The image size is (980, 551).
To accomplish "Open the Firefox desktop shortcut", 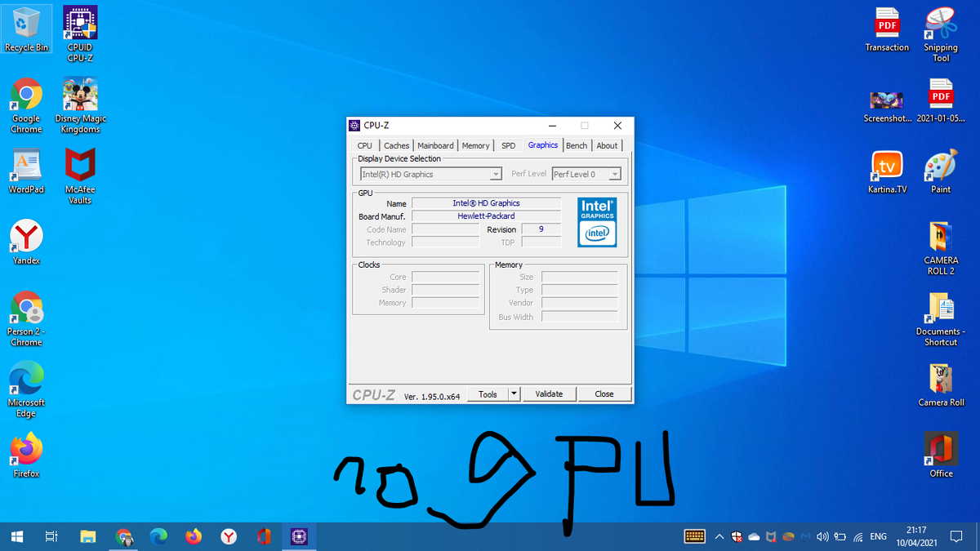I will (x=27, y=455).
